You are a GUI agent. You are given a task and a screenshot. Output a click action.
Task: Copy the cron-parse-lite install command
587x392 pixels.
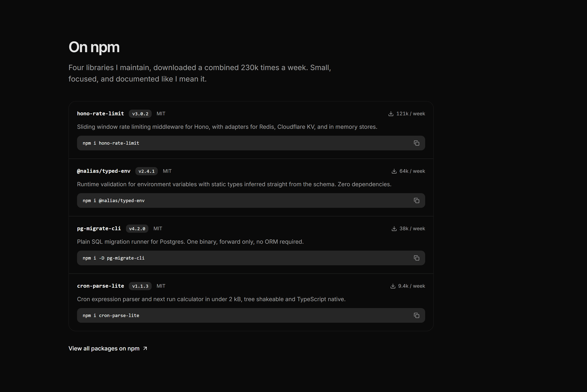[416, 316]
